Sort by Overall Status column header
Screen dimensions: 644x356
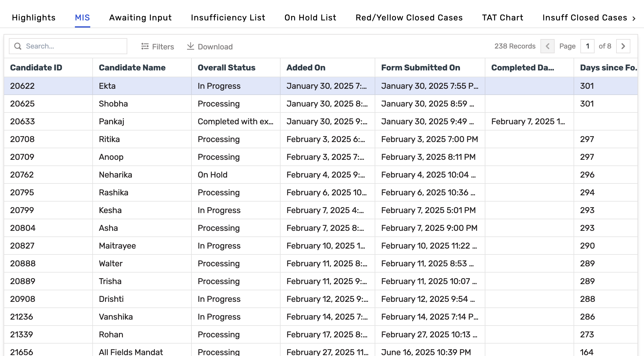point(226,67)
